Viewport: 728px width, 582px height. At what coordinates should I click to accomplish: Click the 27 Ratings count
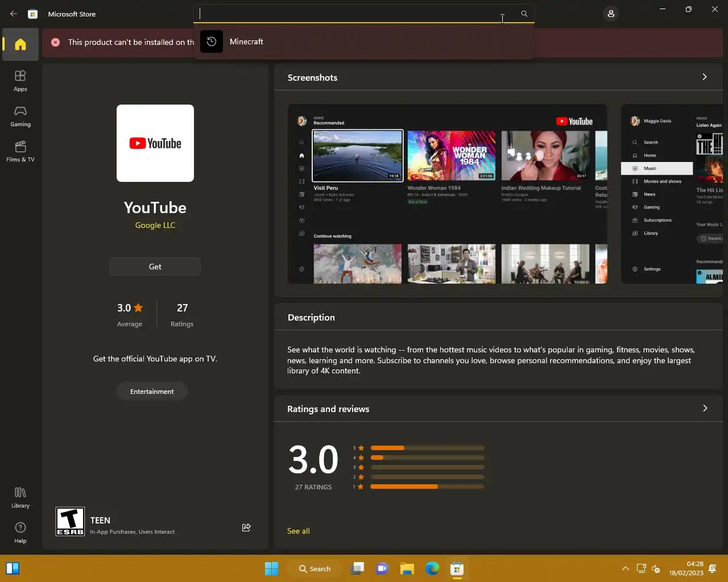(x=182, y=314)
